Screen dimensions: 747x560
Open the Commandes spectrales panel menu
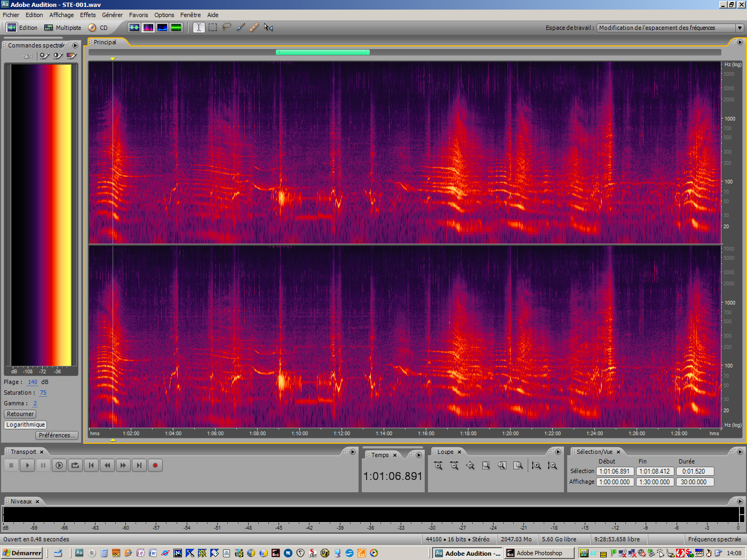pos(75,45)
